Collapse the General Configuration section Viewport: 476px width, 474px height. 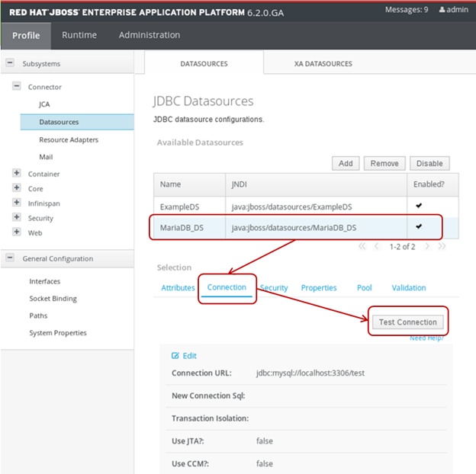[x=10, y=258]
